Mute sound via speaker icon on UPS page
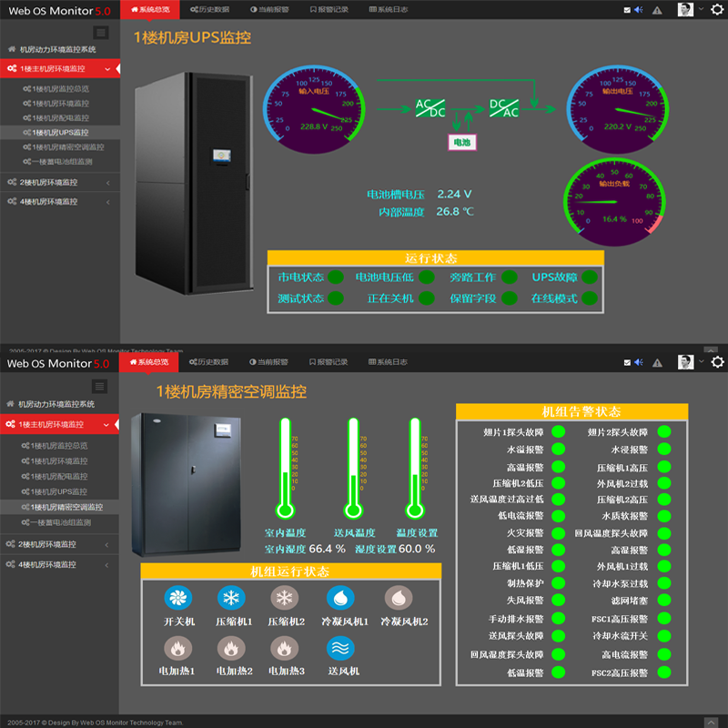The image size is (728, 728). [639, 10]
